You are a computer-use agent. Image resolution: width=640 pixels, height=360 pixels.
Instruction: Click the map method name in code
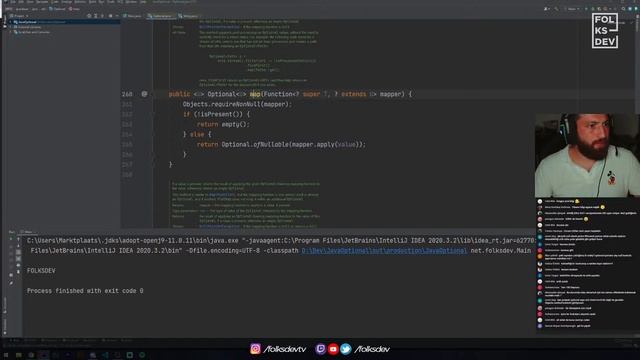pyautogui.click(x=255, y=94)
